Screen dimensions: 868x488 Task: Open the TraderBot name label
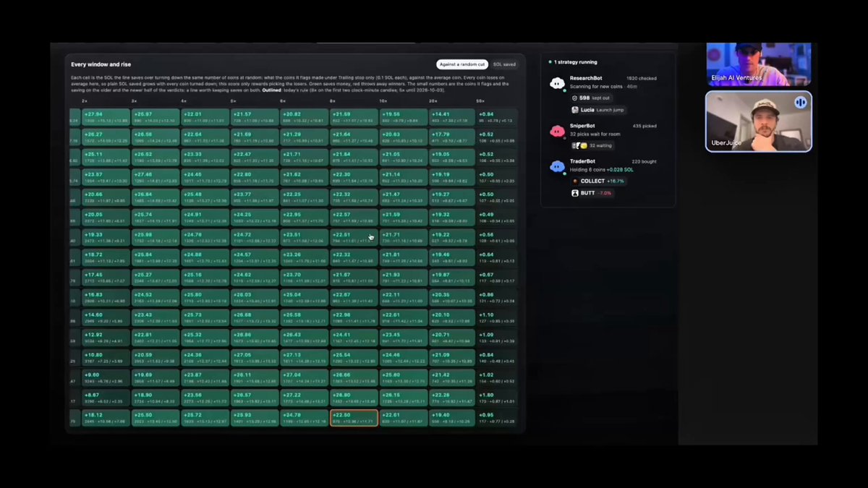[x=584, y=162]
